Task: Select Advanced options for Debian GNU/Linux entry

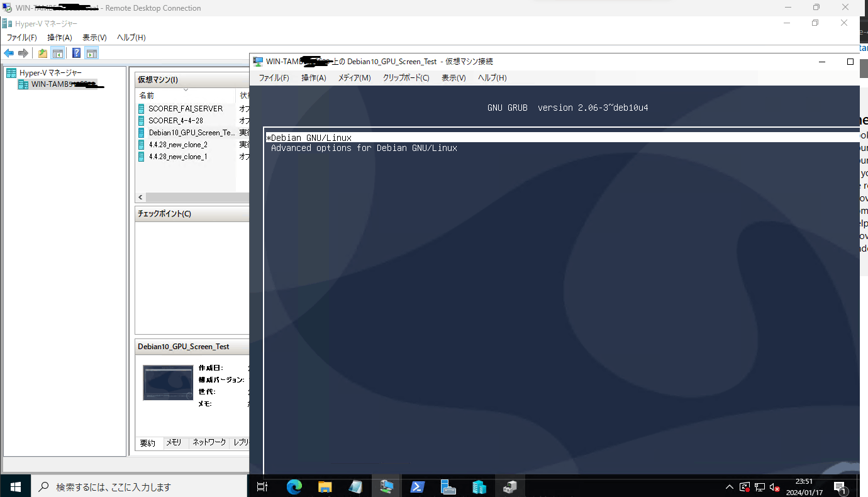Action: [x=364, y=148]
